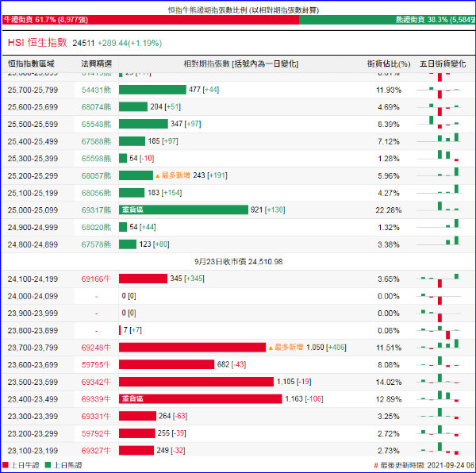Viewport: 476px width, 473px height.
Task: Click the street share value 11.93%
Action: coord(389,90)
